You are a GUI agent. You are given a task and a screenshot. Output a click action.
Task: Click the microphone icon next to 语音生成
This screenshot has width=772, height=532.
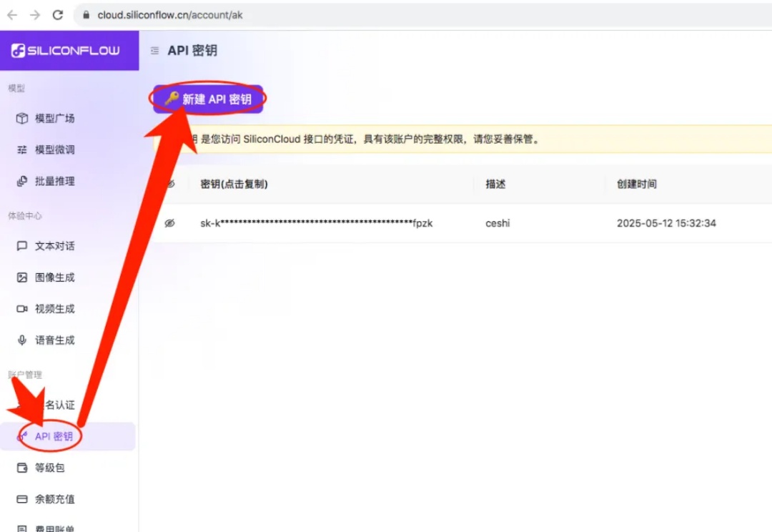(x=21, y=340)
